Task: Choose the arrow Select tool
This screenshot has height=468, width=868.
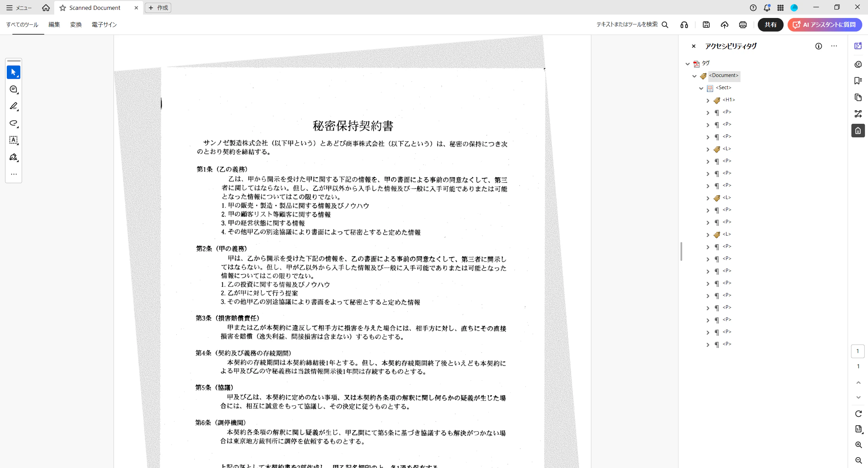Action: [x=14, y=72]
